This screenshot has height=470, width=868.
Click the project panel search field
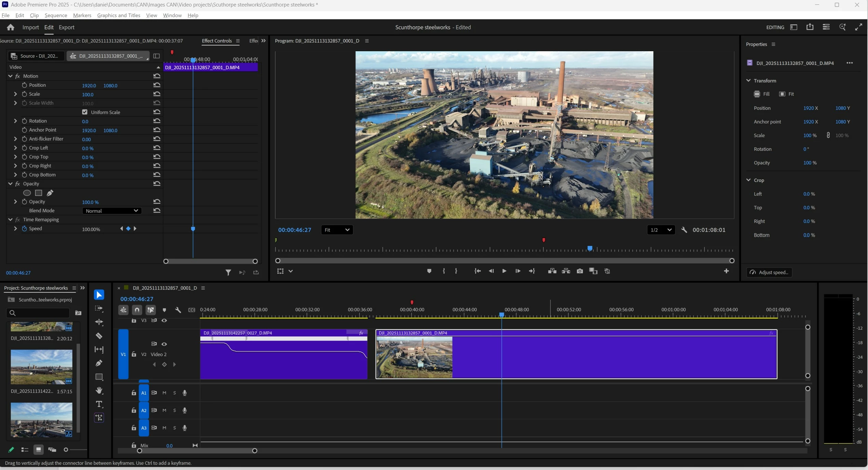point(40,313)
